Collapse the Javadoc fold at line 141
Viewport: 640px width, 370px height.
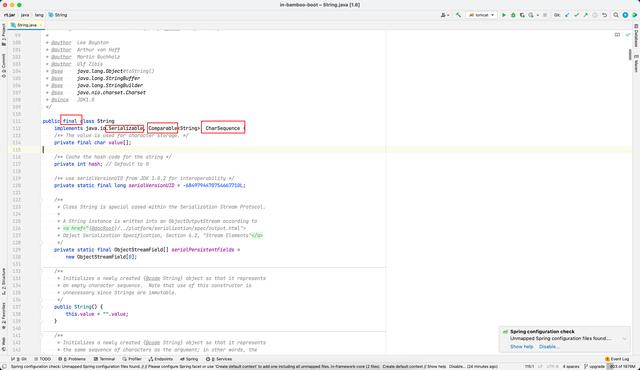point(41,335)
